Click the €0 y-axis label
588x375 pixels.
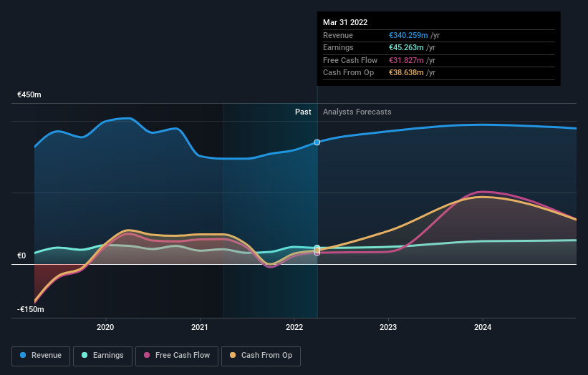pyautogui.click(x=21, y=256)
